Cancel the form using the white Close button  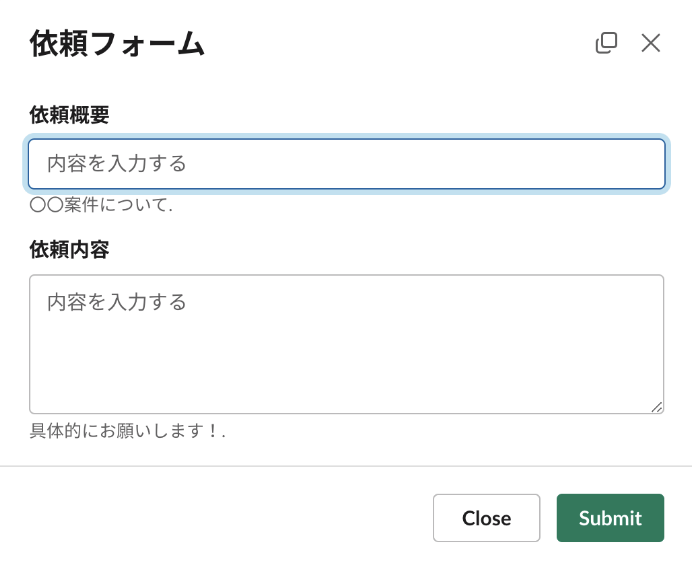(486, 518)
